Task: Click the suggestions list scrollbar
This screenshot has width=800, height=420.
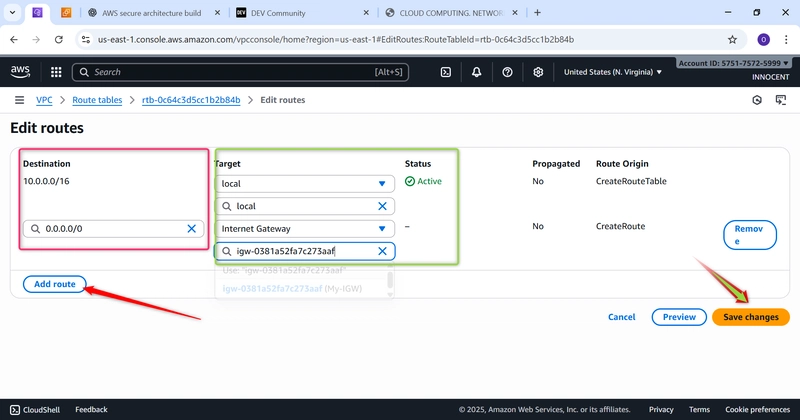Action: coord(390,280)
